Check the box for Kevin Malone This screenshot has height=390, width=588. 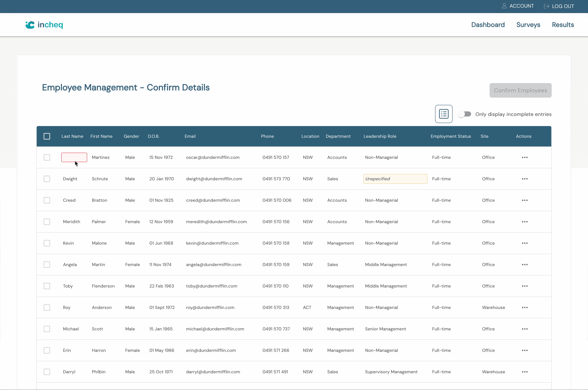47,243
